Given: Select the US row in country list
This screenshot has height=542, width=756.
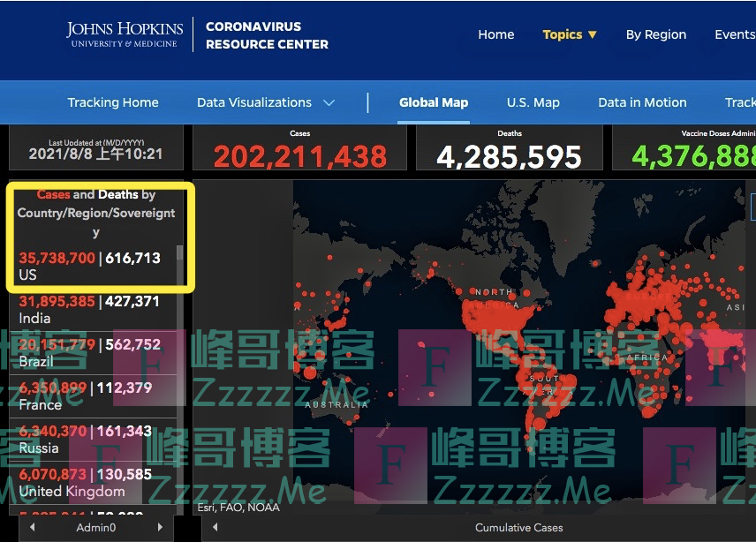Looking at the screenshot, I should click(90, 266).
